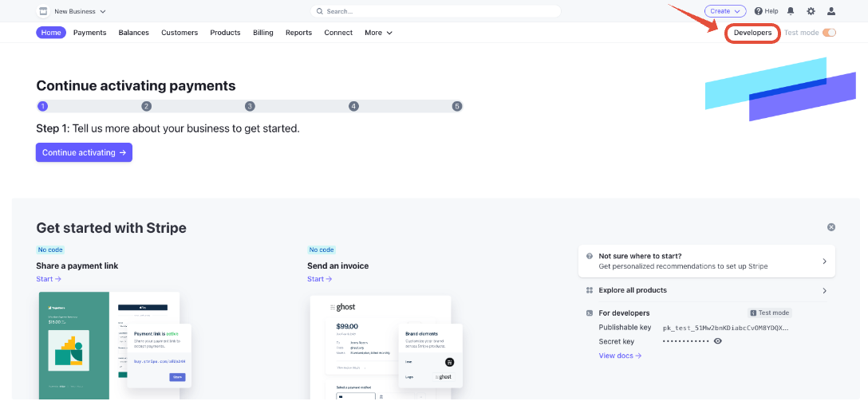Start sharing a payment link
Screen dimensions: 868x409
click(49, 279)
